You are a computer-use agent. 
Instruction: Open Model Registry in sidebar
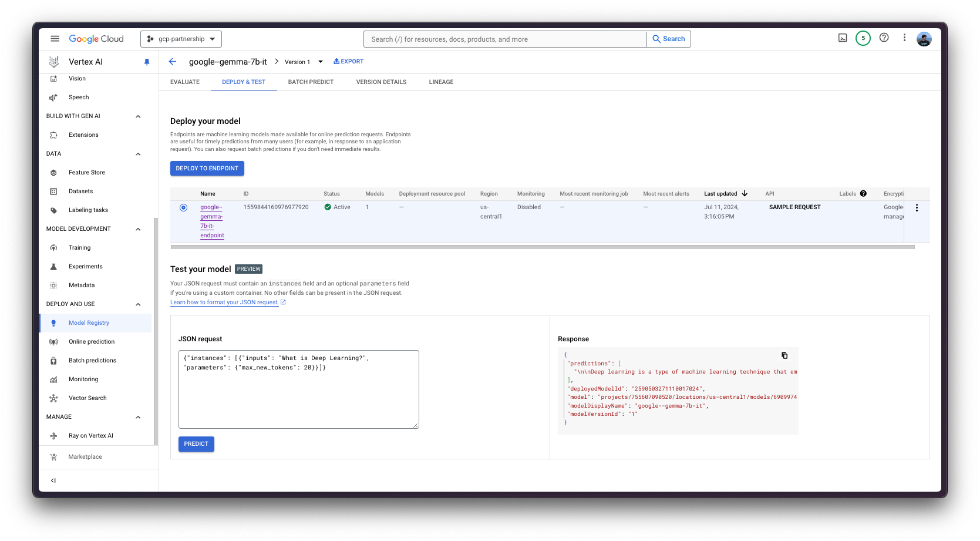(95, 323)
